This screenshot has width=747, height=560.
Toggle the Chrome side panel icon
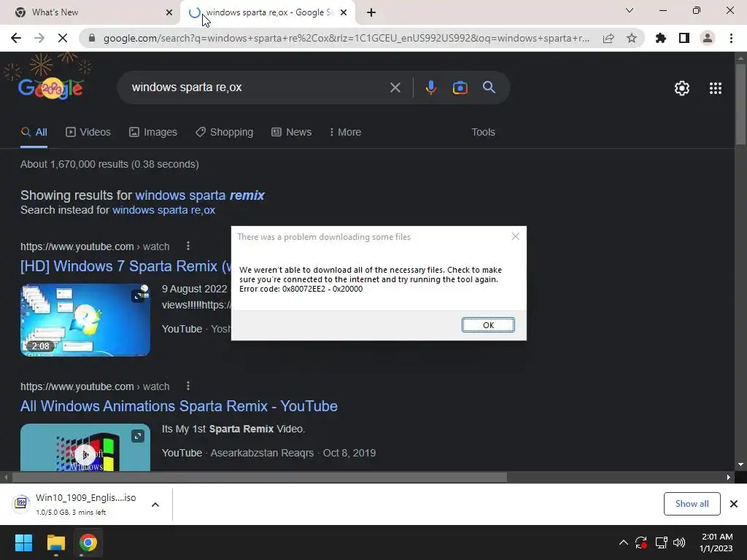click(x=684, y=38)
